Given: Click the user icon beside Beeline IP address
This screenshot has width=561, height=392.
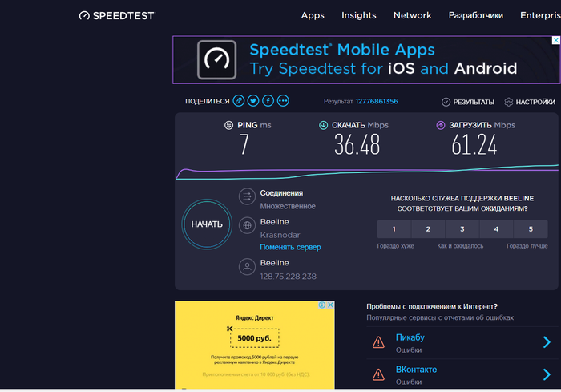Looking at the screenshot, I should coord(247,267).
